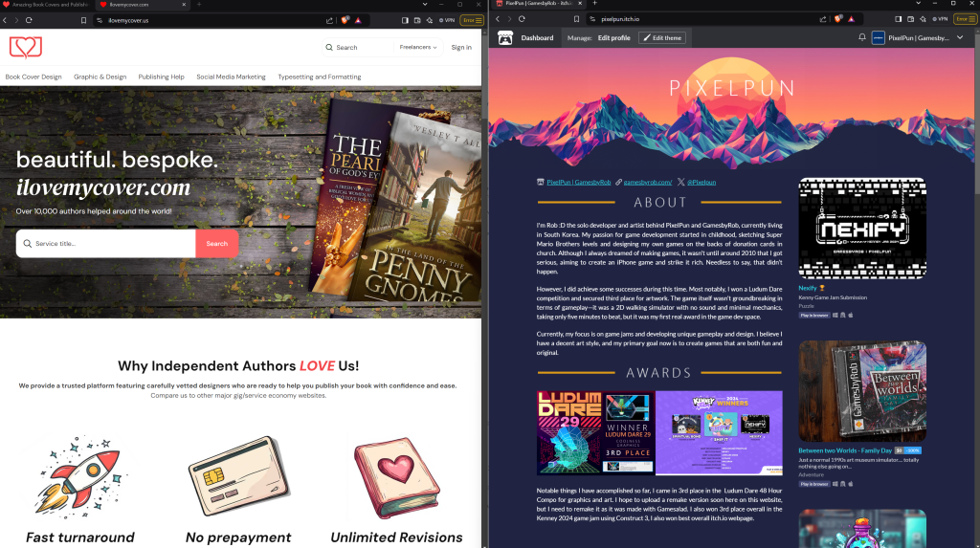Open notifications bell on itch.io
Image resolution: width=980 pixels, height=548 pixels.
coord(862,37)
